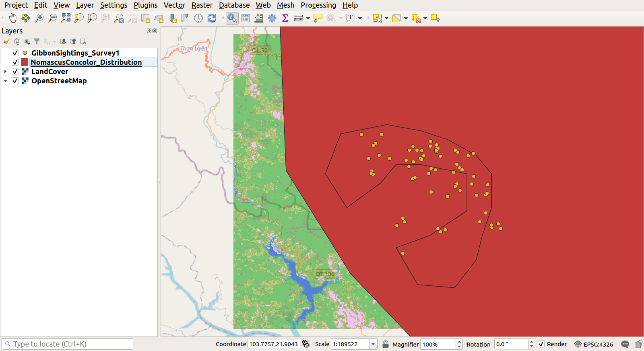Select the Identify Features tool
This screenshot has width=644, height=351.
232,18
